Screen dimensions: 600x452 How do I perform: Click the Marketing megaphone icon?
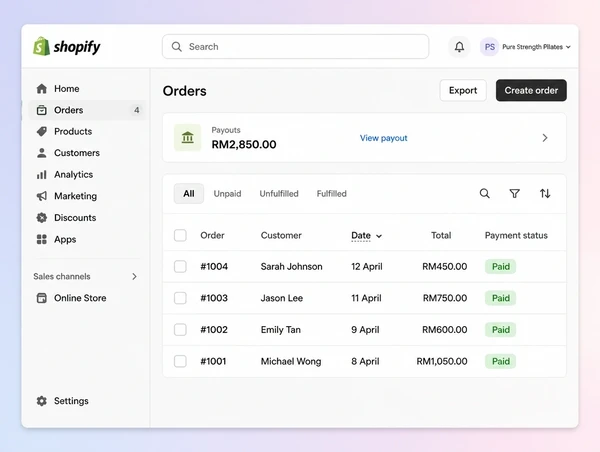(42, 196)
